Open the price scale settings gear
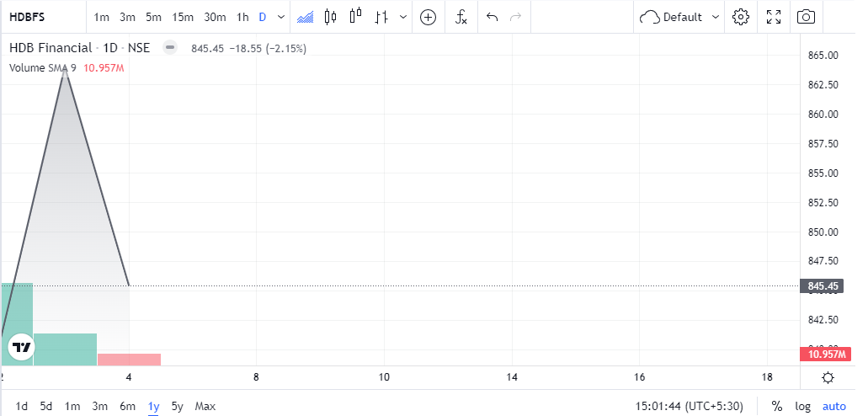Viewport: 868px width, 416px height. 828,378
